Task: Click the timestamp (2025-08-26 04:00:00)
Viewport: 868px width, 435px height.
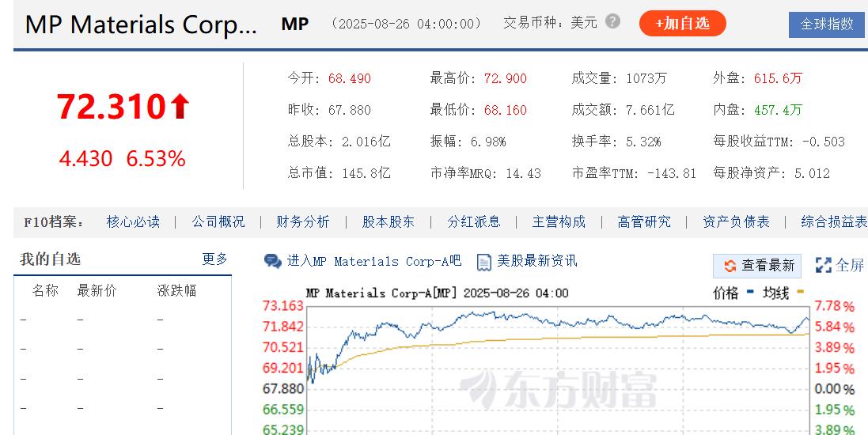Action: [407, 24]
